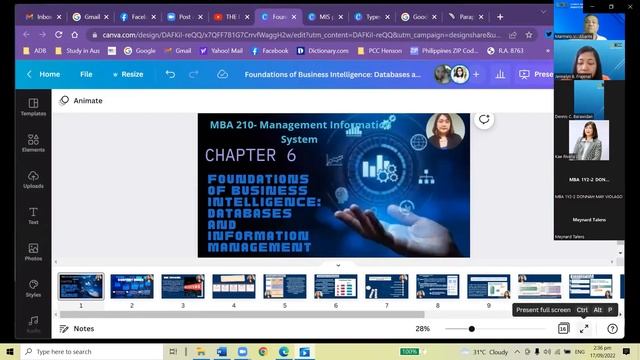Image resolution: width=640 pixels, height=360 pixels.
Task: Select slide thumbnail 9
Action: [x=489, y=287]
